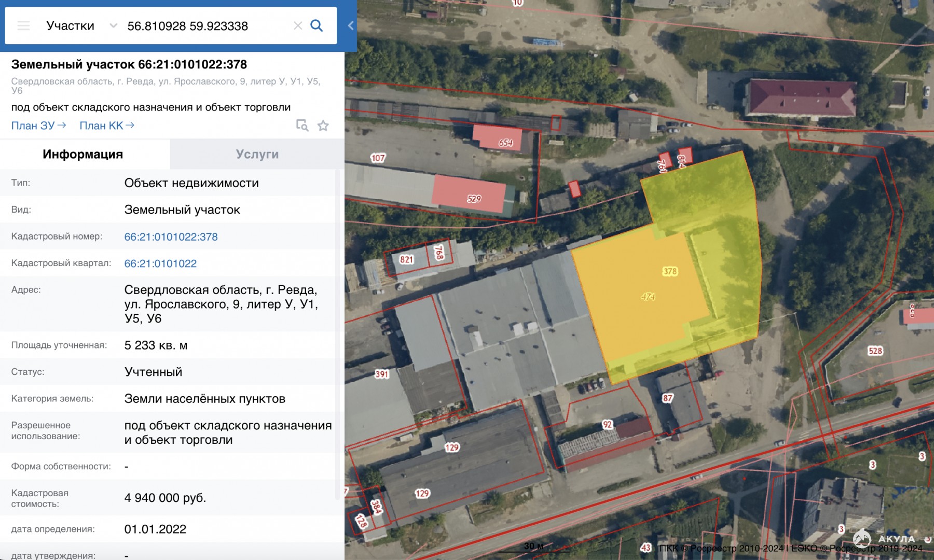The height and width of the screenshot is (560, 934).
Task: Open the План КК link
Action: (106, 125)
